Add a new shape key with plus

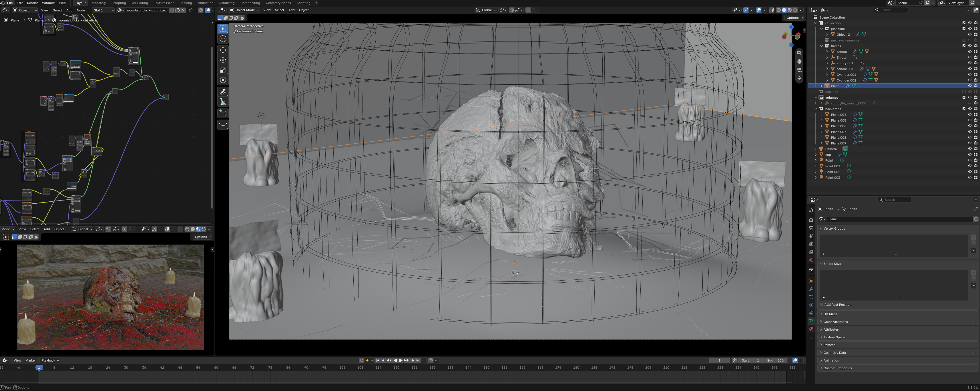(973, 272)
